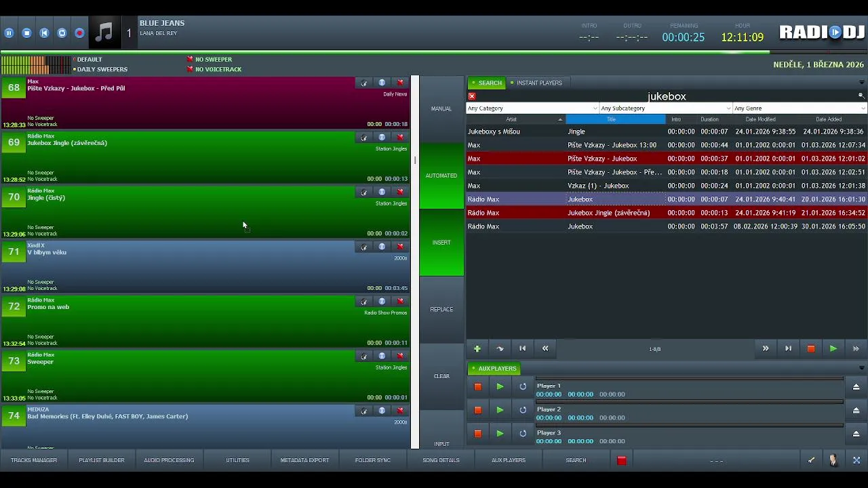Open AUDIO PROCESSING from bottom bar
The width and height of the screenshot is (868, 488).
click(169, 460)
